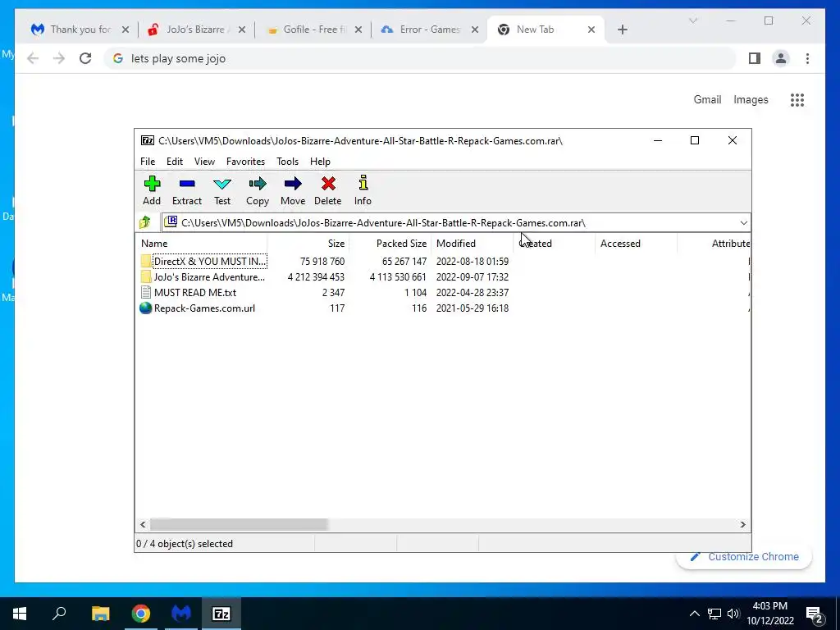Close the New Tab tab
This screenshot has height=630, width=840.
(x=591, y=30)
